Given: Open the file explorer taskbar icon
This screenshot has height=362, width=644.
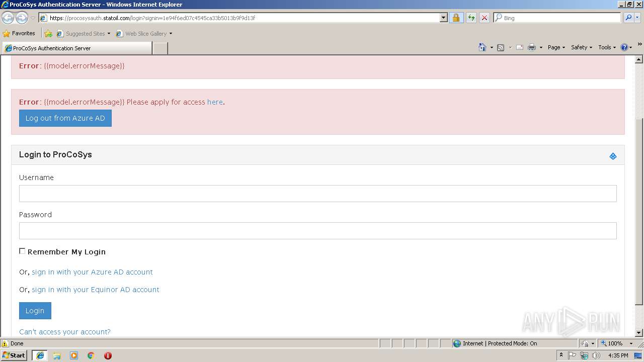Looking at the screenshot, I should 57,355.
